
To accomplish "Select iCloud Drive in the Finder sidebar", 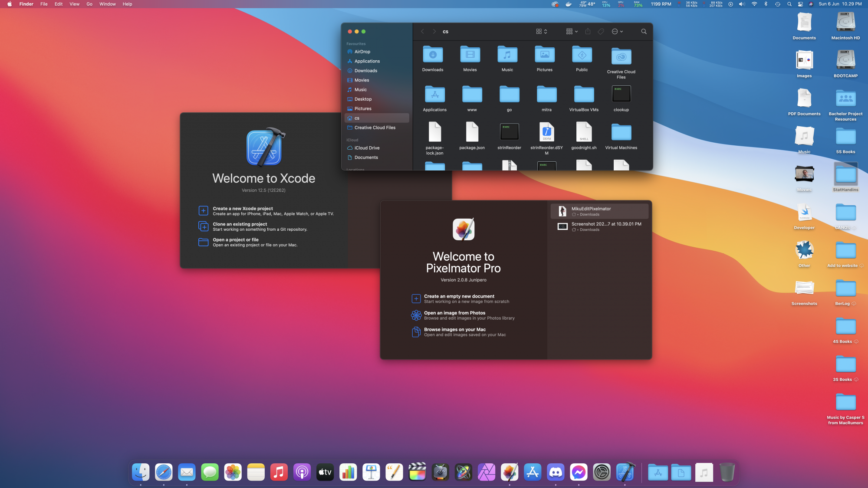I will [377, 148].
